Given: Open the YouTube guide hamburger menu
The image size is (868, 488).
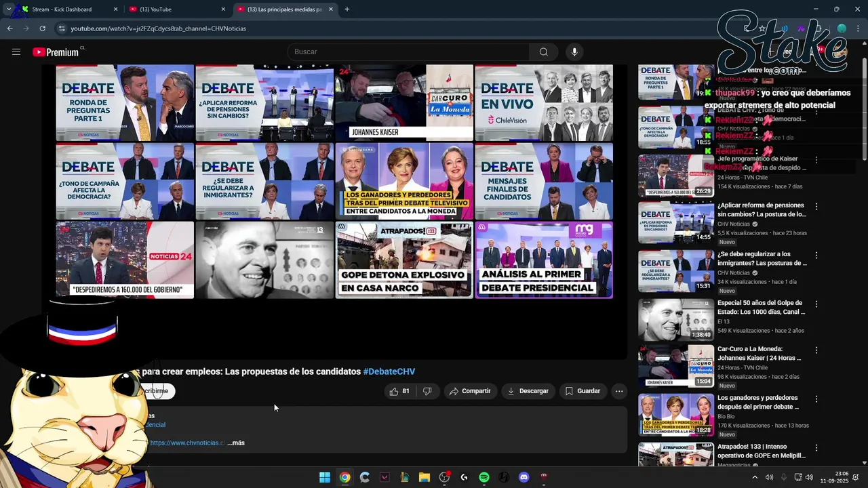Looking at the screenshot, I should (x=16, y=52).
